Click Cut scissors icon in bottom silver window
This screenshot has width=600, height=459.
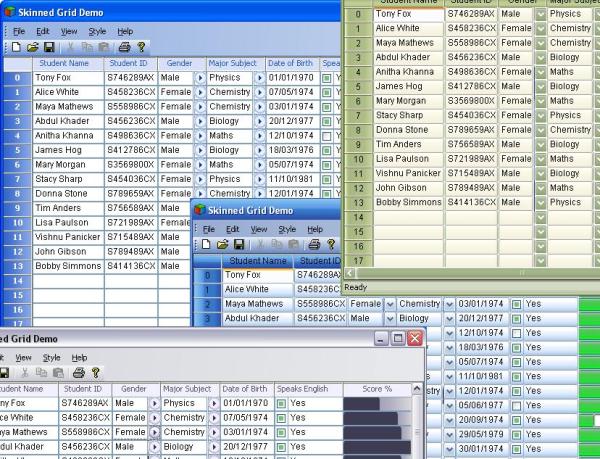pos(25,373)
